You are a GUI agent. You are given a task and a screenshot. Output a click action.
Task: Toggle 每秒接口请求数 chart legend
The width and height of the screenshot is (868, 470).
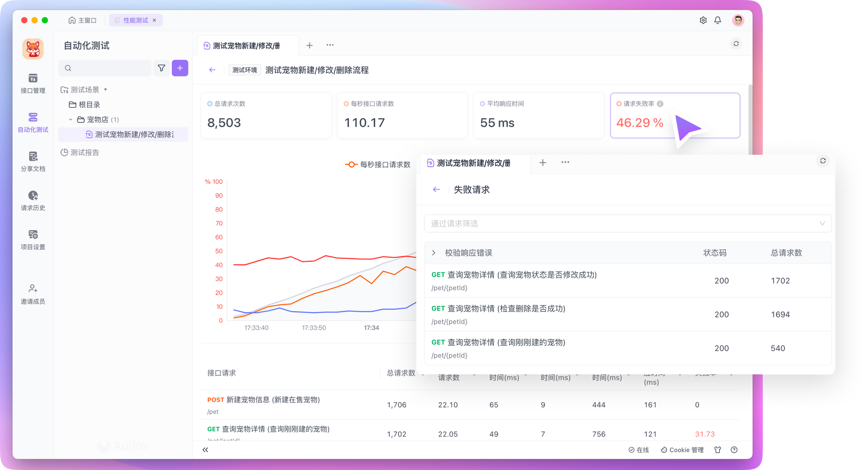tap(378, 165)
